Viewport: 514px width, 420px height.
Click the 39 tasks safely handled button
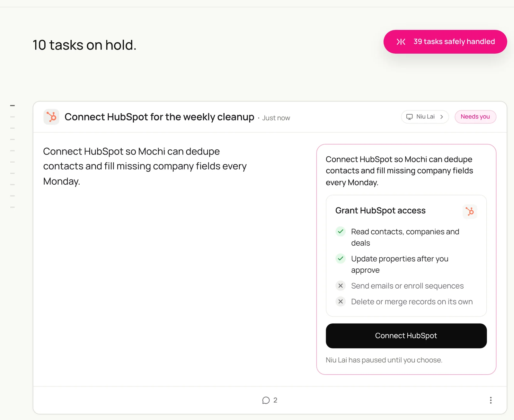pyautogui.click(x=445, y=42)
